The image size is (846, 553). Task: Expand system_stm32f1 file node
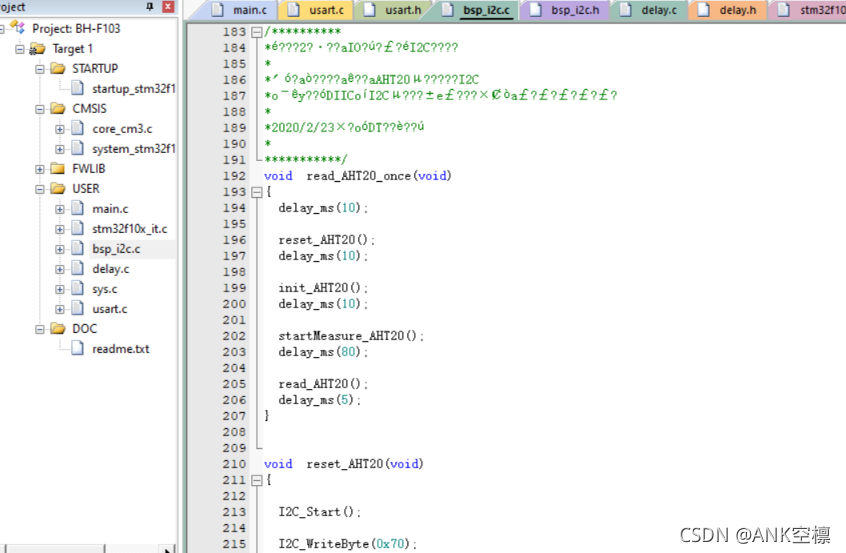tap(60, 149)
